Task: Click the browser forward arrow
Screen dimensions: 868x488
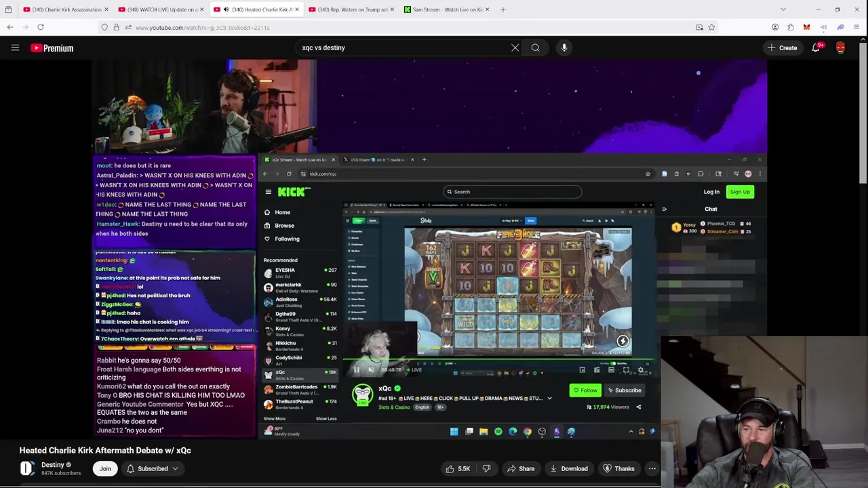Action: (x=25, y=27)
